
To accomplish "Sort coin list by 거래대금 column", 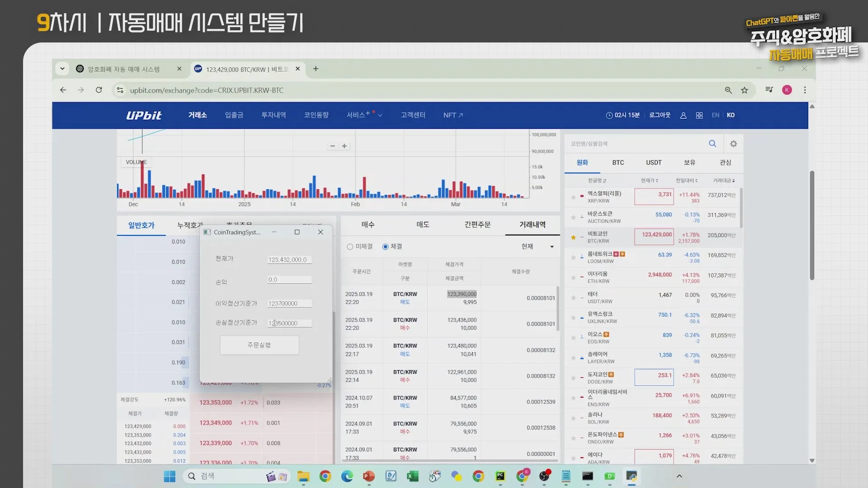I will coord(724,181).
